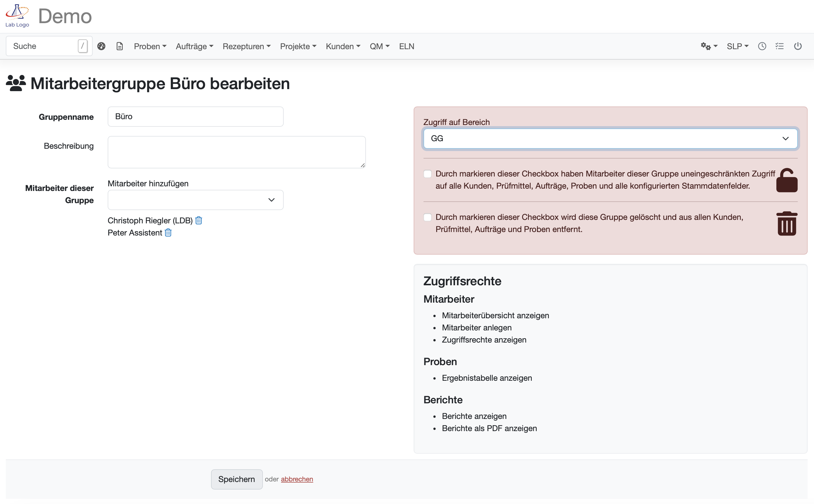Click the document/notes icon in the navbar

(120, 46)
